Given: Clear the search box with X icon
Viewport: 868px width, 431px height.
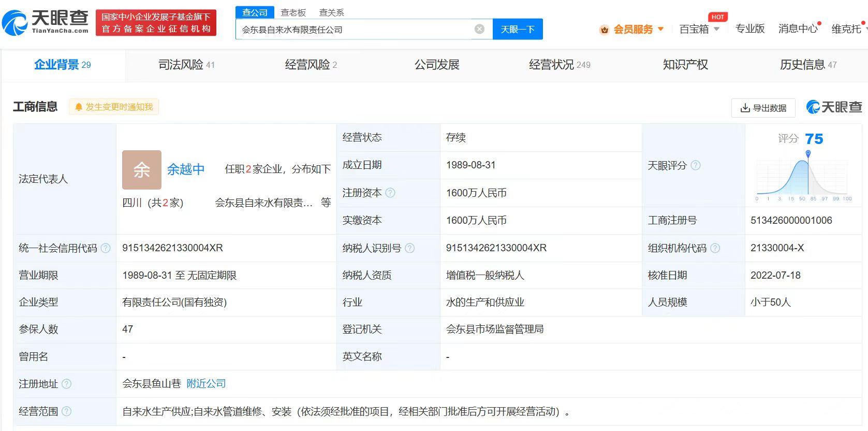Looking at the screenshot, I should [480, 29].
